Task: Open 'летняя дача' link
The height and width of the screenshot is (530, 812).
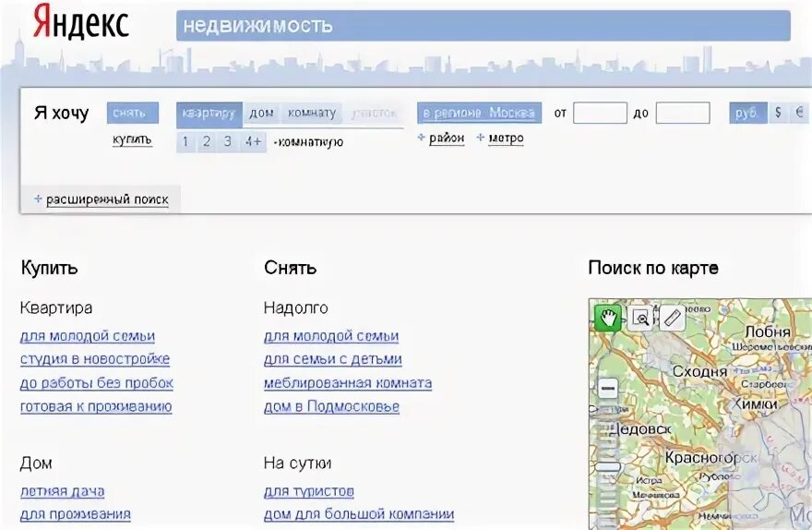Action: click(62, 491)
